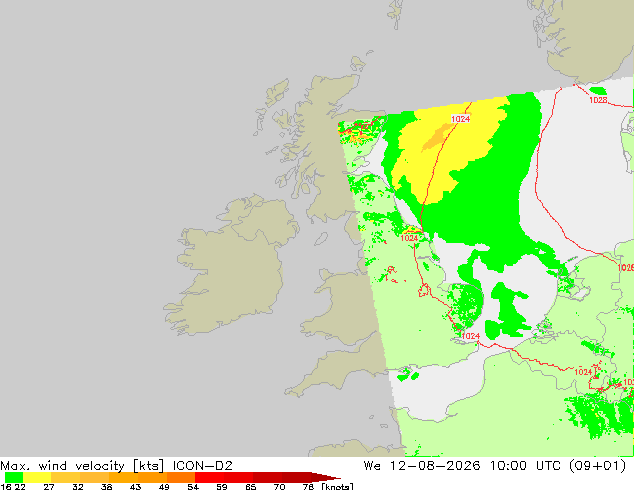The width and height of the screenshot is (634, 490).
Task: Click the 1028 isobar label near the top right
Action: click(x=598, y=100)
